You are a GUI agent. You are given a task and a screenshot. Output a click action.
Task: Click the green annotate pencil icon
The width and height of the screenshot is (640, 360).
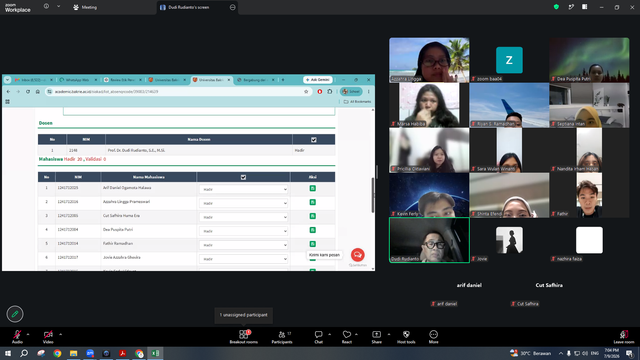[x=15, y=314]
